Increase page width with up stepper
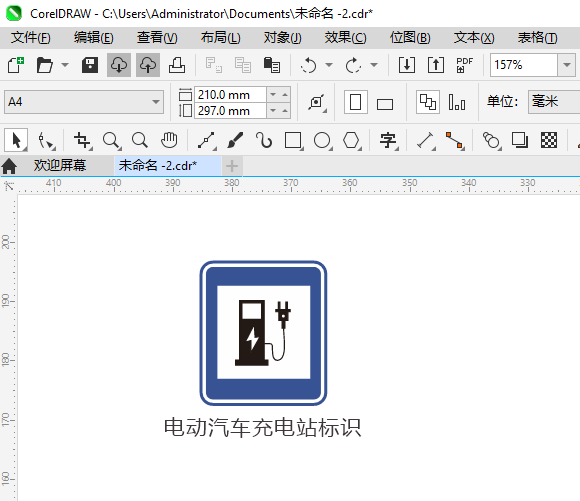This screenshot has width=580, height=501. 285,95
